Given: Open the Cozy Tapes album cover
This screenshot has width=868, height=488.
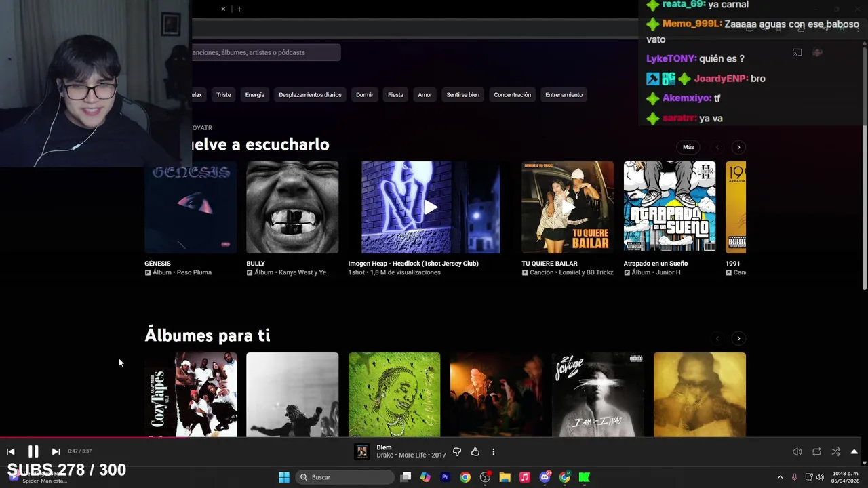Looking at the screenshot, I should (x=191, y=394).
